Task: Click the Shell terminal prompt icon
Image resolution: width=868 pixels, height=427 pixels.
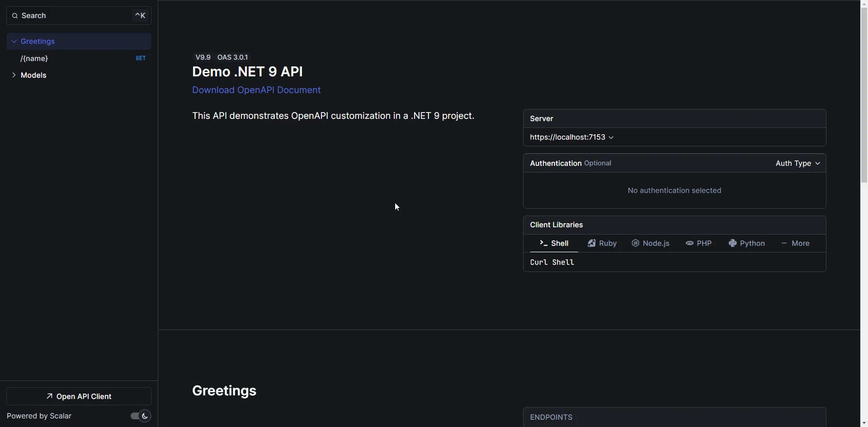Action: click(543, 244)
